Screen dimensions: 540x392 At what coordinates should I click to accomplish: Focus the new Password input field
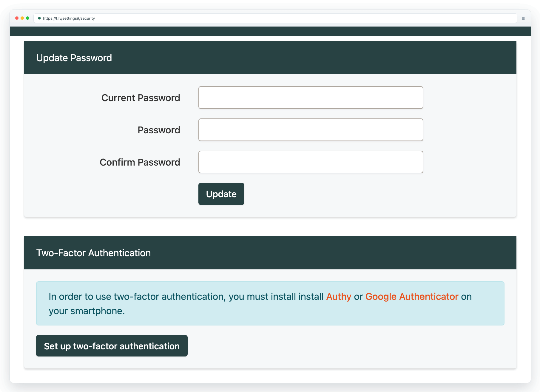click(311, 130)
